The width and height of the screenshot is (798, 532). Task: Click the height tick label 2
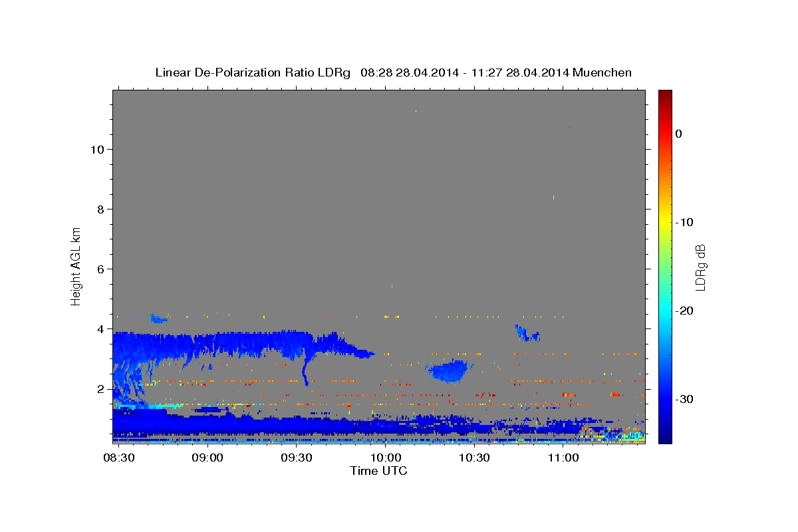tap(100, 388)
